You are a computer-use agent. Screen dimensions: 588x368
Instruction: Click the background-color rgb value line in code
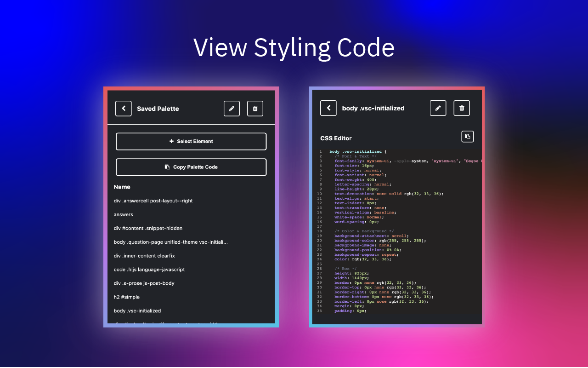[x=380, y=241]
